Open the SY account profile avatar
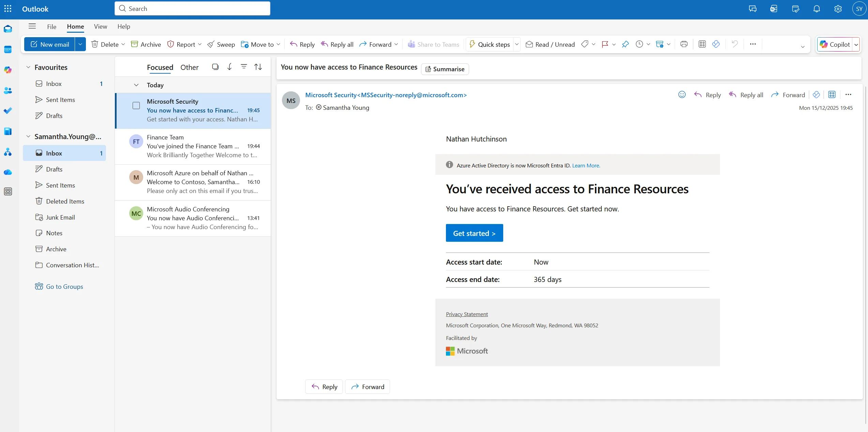Screen dimensions: 868x432 pyautogui.click(x=859, y=9)
